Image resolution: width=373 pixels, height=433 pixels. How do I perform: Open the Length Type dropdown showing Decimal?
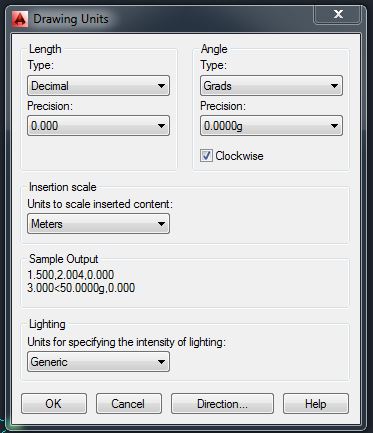click(98, 86)
